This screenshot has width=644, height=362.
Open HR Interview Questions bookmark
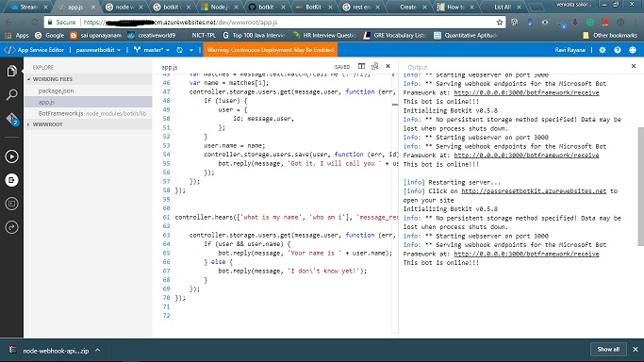coord(324,35)
